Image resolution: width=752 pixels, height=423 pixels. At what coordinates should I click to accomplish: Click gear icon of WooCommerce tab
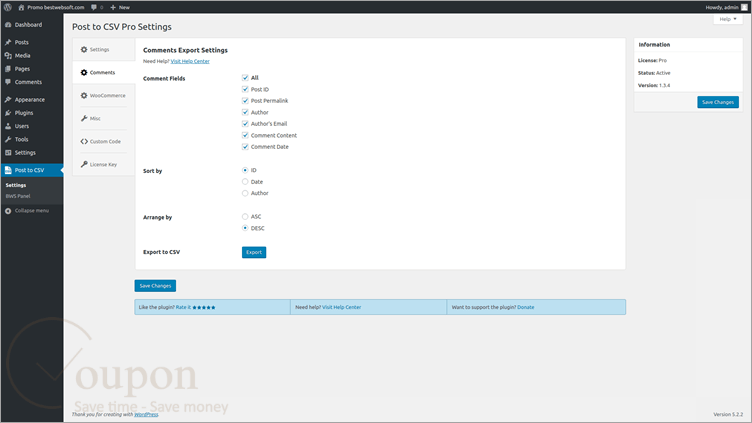coord(84,95)
